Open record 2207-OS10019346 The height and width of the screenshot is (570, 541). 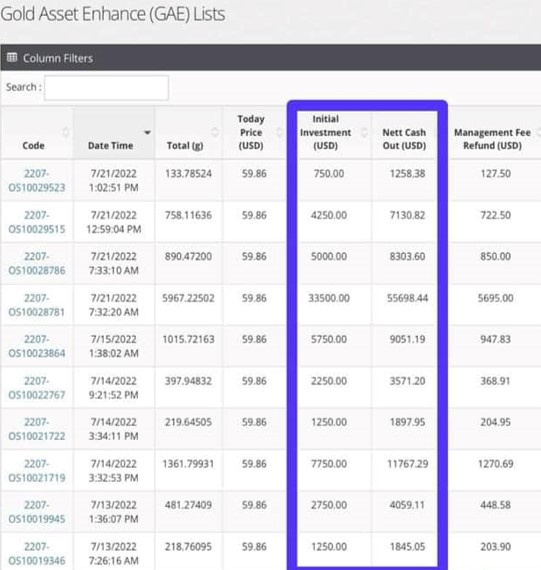[x=37, y=554]
